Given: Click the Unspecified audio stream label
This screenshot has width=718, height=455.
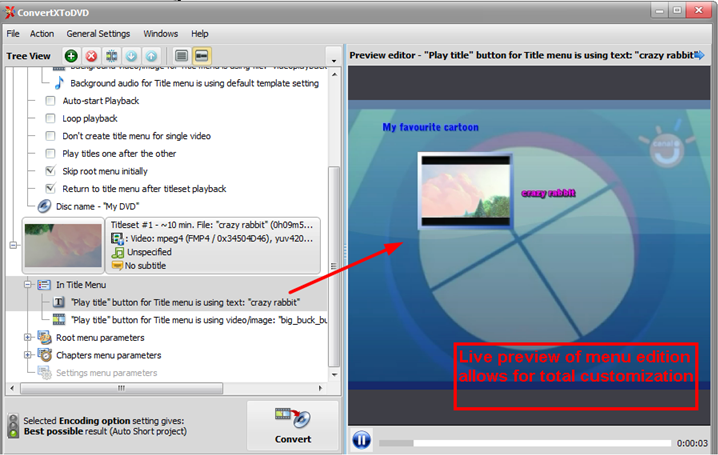Looking at the screenshot, I should [149, 252].
